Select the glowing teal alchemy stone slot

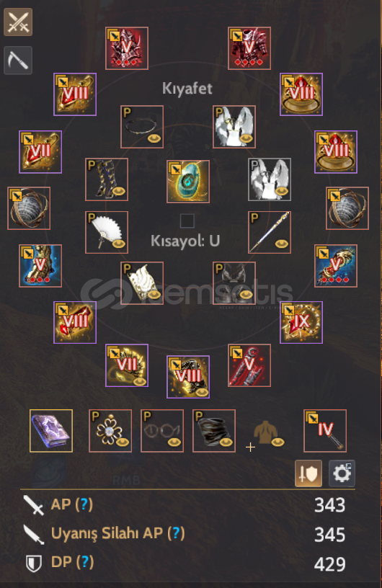pyautogui.click(x=188, y=182)
